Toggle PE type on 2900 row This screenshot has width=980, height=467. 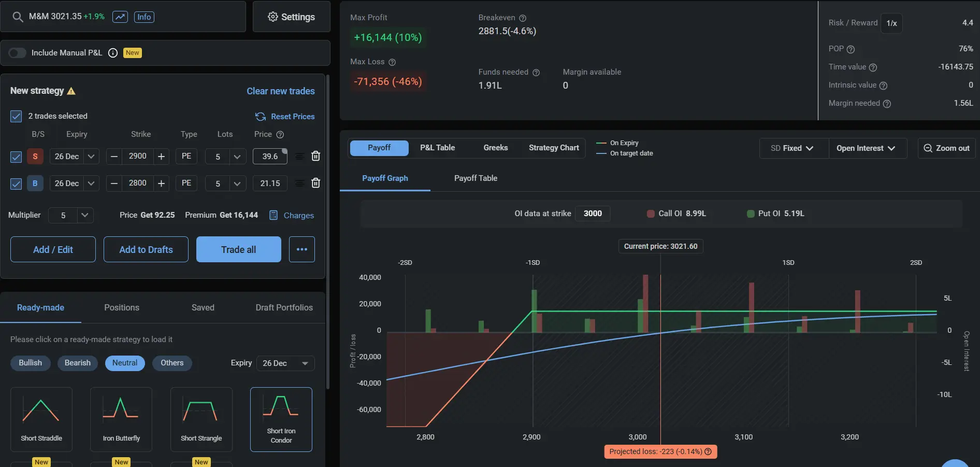coord(186,157)
